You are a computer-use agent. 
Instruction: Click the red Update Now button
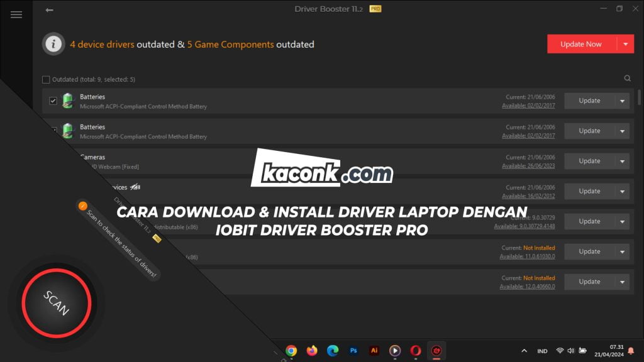click(582, 44)
